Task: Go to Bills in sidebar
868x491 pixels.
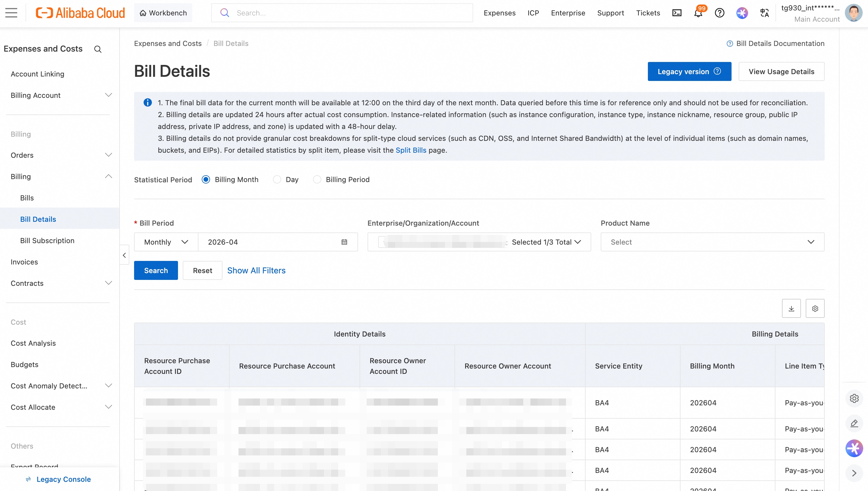Action: click(x=27, y=198)
